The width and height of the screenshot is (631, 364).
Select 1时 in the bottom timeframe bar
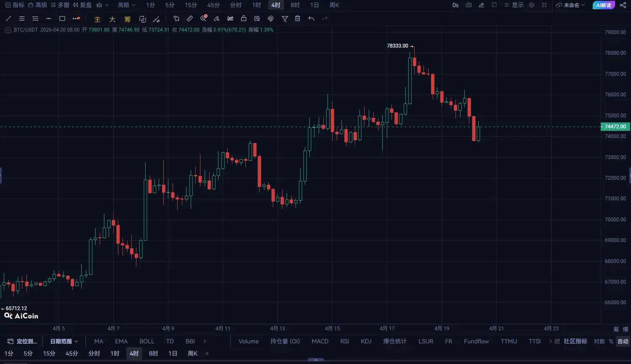click(x=114, y=353)
